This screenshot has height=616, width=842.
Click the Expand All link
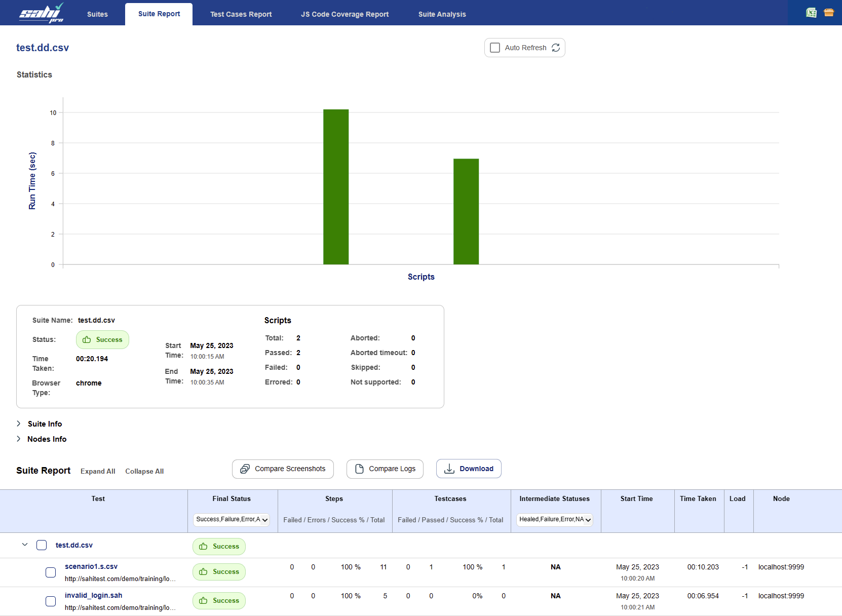point(98,472)
